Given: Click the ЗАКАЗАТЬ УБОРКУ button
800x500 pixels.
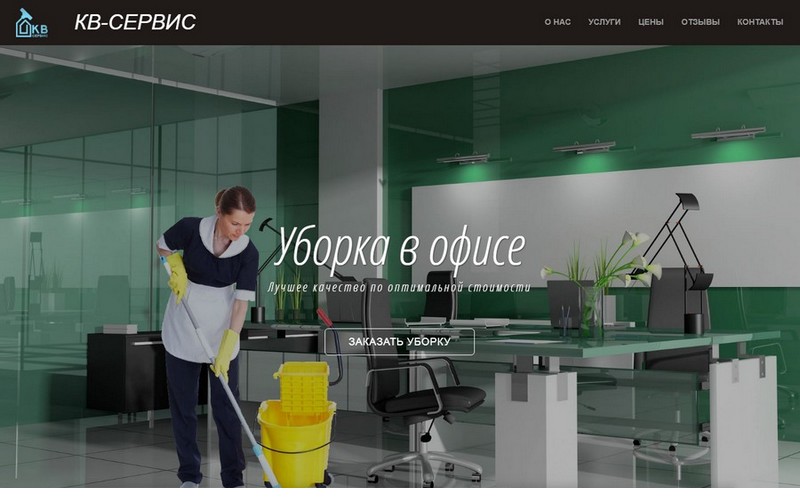Looking at the screenshot, I should point(399,342).
